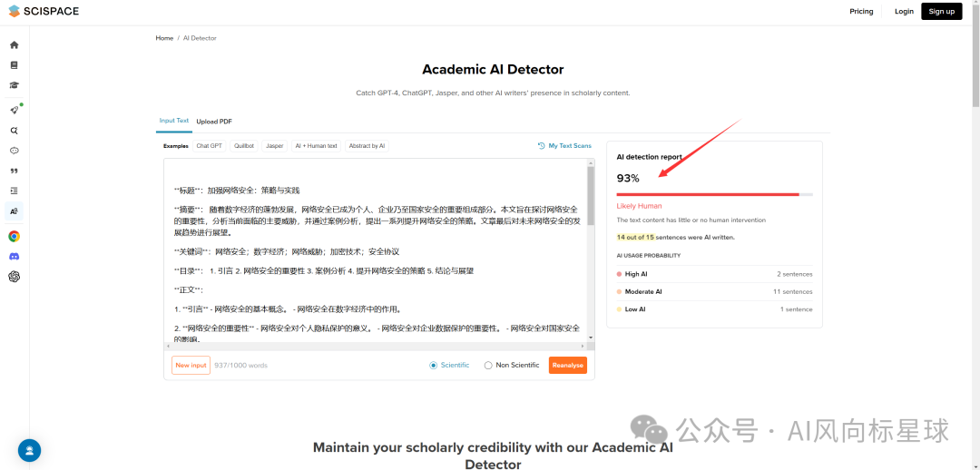Screen dimensions: 980x470
Task: Open the rocket icon with green dot
Action: (x=14, y=110)
